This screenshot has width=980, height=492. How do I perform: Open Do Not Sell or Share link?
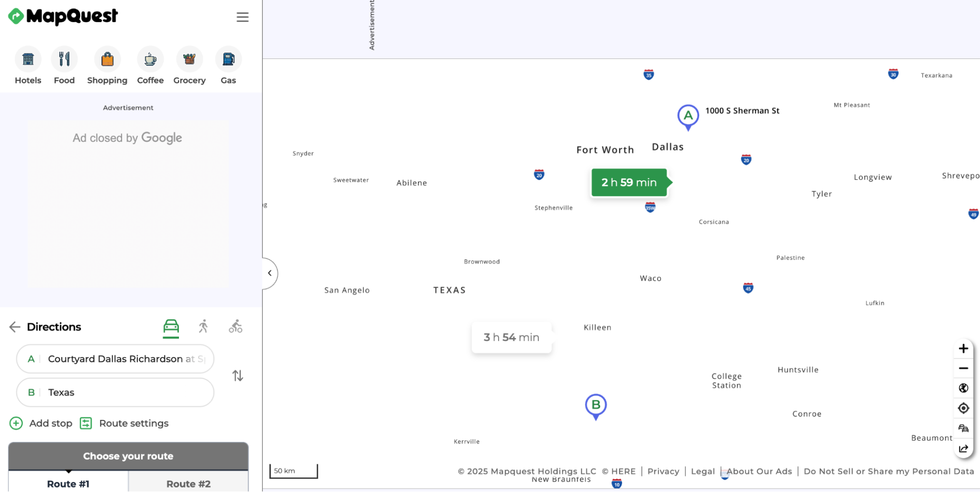coord(888,471)
